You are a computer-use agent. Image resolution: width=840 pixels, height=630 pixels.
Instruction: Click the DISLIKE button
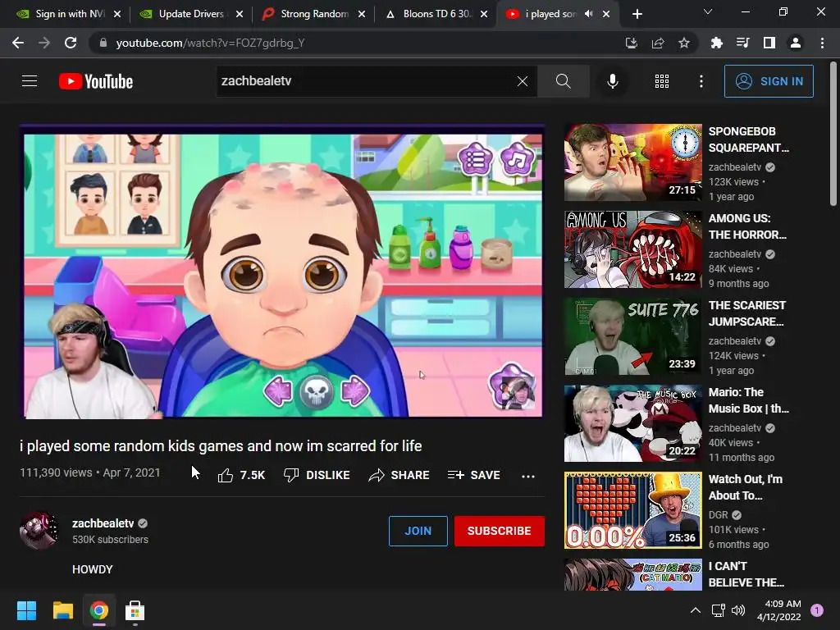(x=317, y=475)
